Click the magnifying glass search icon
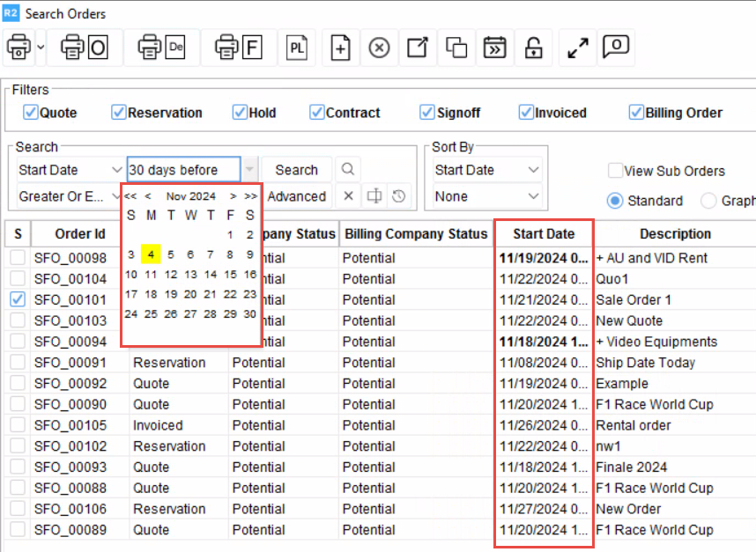Screen dimensions: 756x552 tap(348, 170)
